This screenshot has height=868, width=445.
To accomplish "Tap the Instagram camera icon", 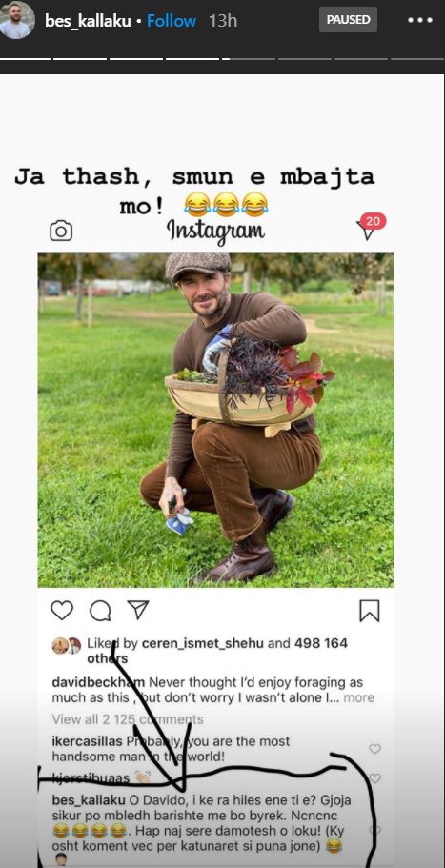I will (61, 231).
